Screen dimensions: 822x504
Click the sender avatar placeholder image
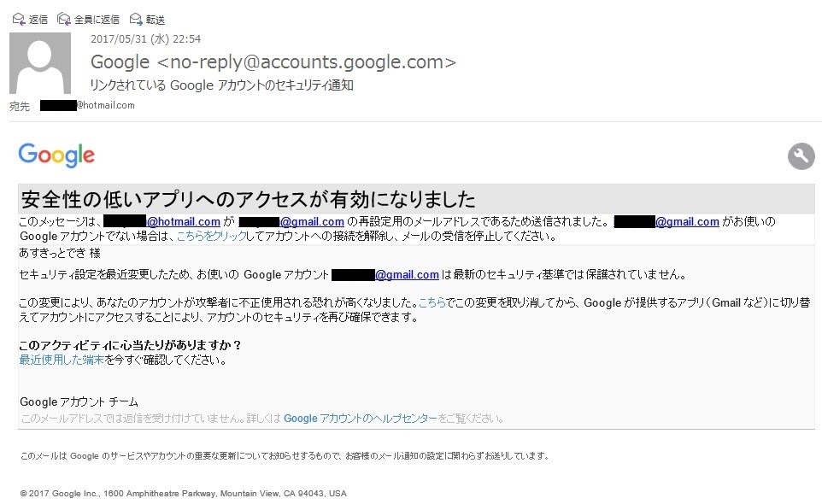[x=40, y=63]
